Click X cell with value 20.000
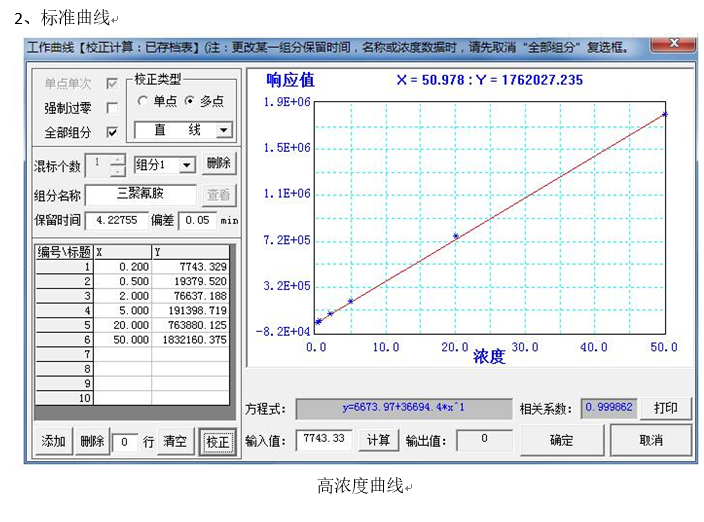This screenshot has height=522, width=704. tap(123, 325)
